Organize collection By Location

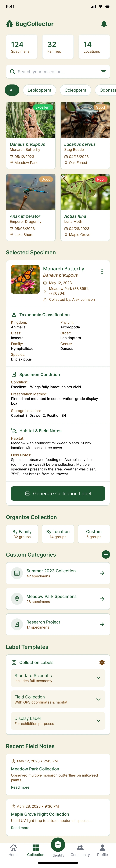pyautogui.click(x=58, y=534)
